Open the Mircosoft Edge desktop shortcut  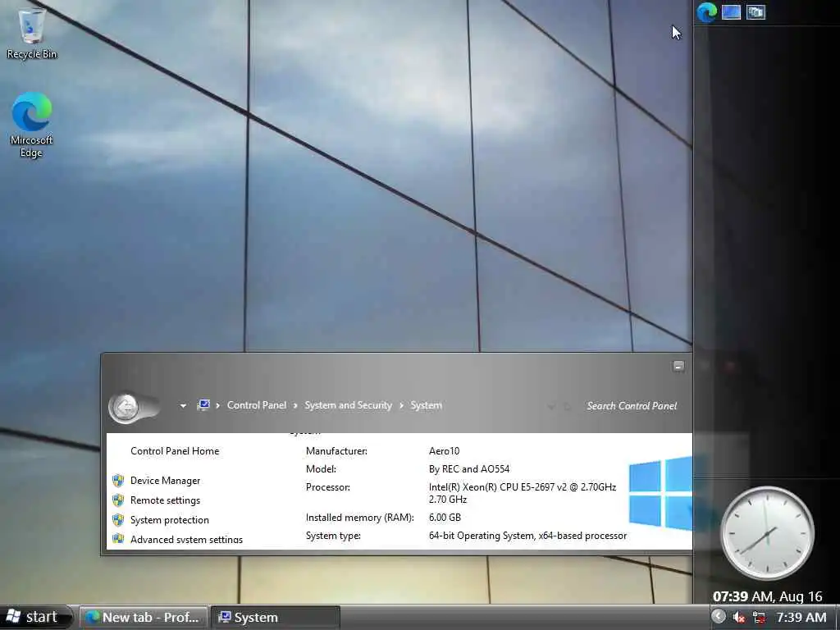coord(32,125)
